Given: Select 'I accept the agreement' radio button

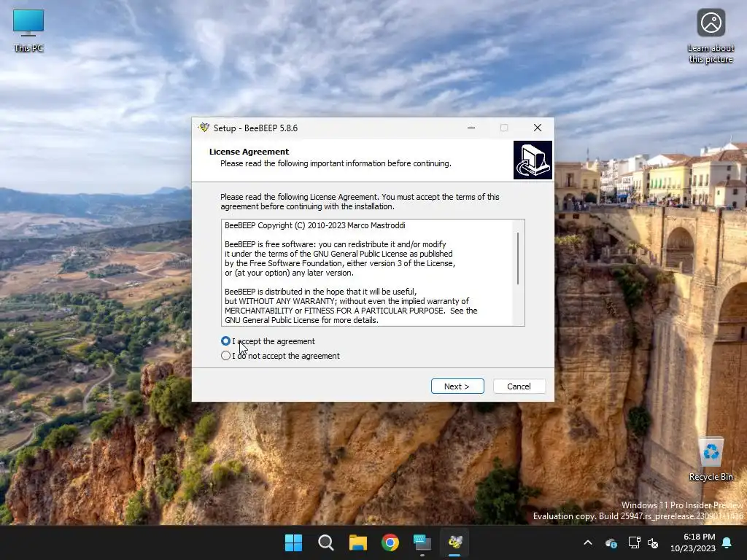Looking at the screenshot, I should click(x=225, y=341).
